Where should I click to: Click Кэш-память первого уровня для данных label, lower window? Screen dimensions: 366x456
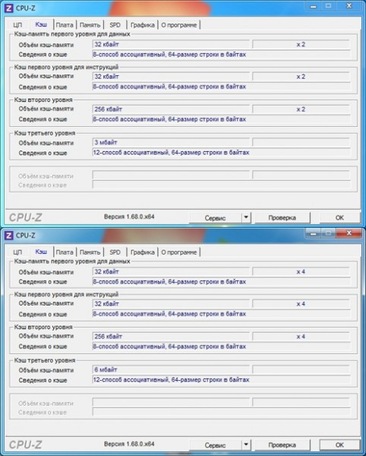[x=72, y=261]
